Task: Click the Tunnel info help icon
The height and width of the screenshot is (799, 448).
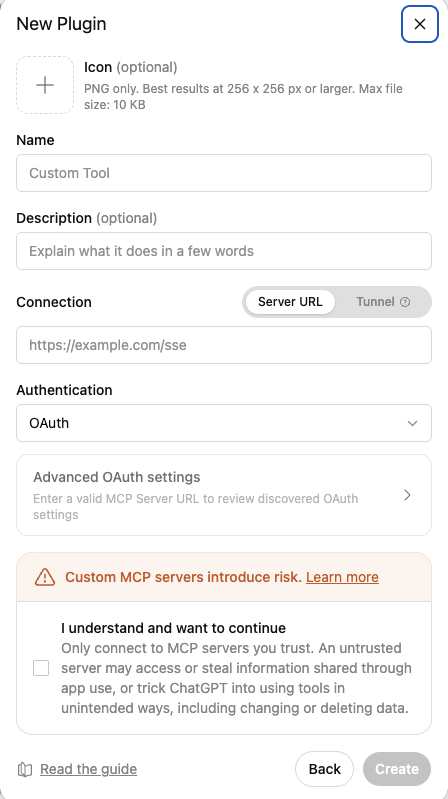Action: click(405, 302)
